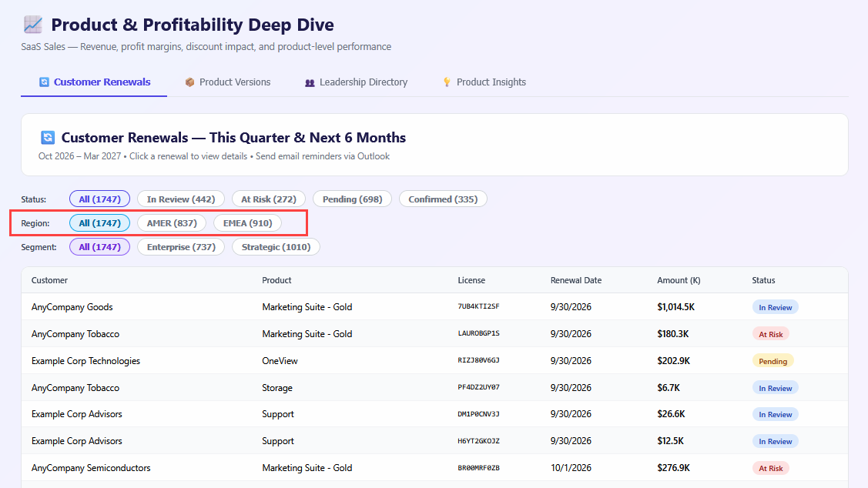
Task: Click the Renewal Date column header
Action: pos(576,280)
